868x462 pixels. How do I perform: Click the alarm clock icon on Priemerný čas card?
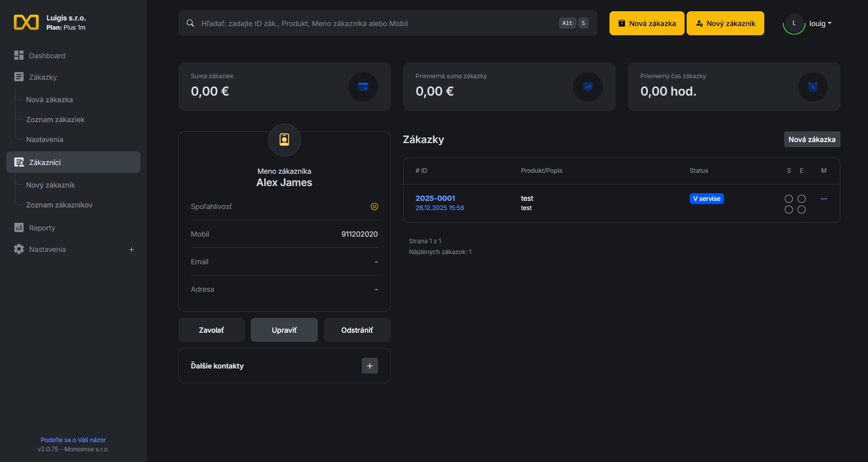pos(812,87)
